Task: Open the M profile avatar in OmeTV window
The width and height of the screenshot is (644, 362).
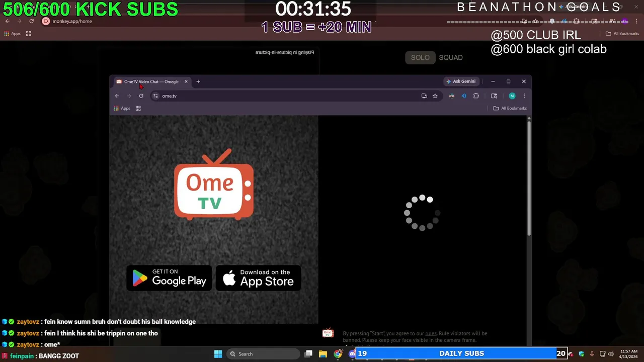Action: pos(512,96)
